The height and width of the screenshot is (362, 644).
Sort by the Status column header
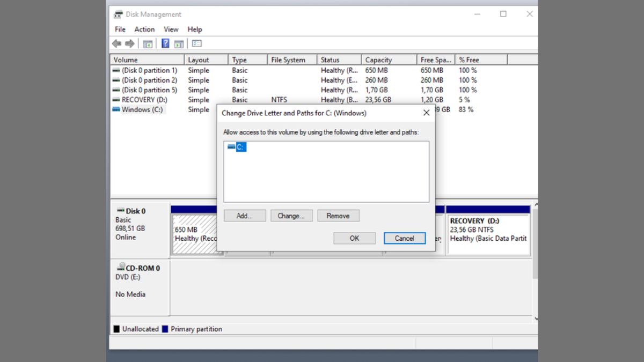point(339,60)
